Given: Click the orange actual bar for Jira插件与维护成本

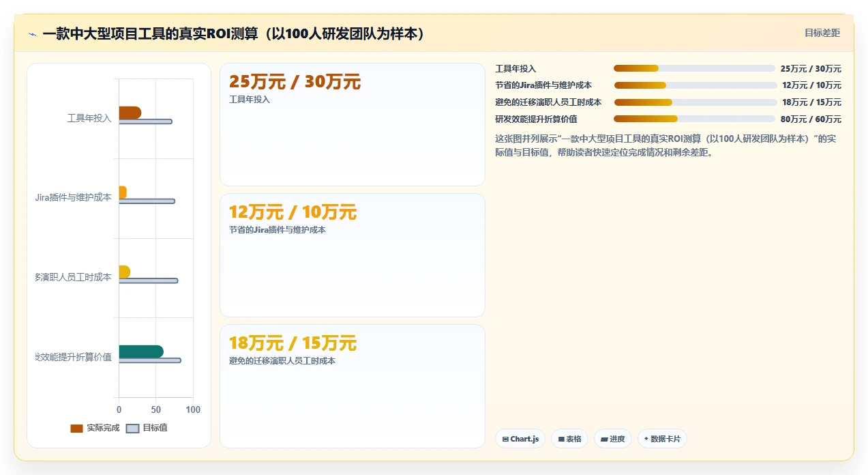Looking at the screenshot, I should coord(123,192).
